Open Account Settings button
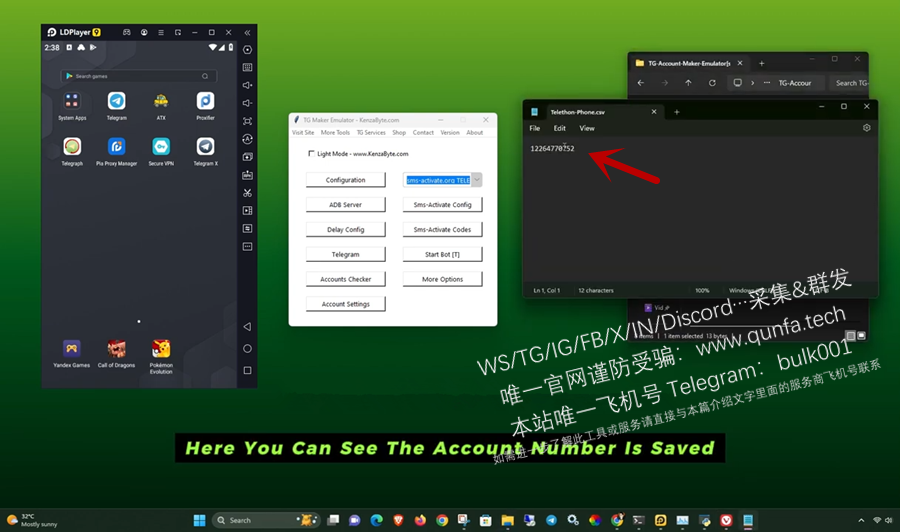This screenshot has width=900, height=532. click(x=346, y=304)
